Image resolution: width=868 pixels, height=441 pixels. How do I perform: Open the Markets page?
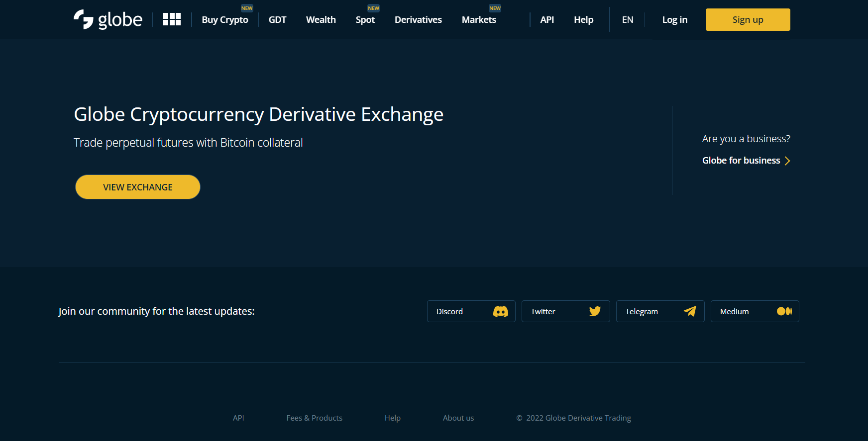tap(479, 20)
